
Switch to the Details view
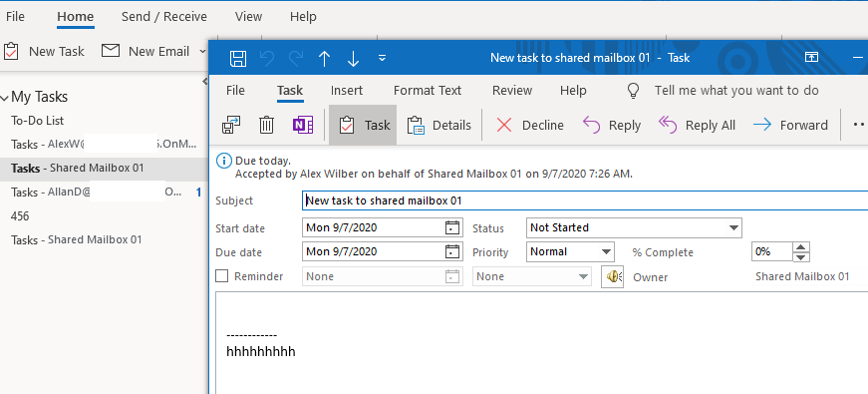[438, 126]
